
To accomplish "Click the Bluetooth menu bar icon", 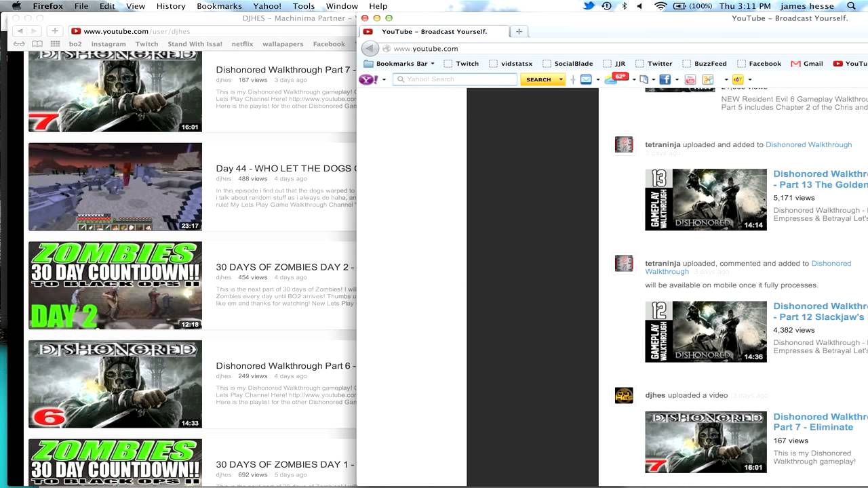I will pos(624,6).
